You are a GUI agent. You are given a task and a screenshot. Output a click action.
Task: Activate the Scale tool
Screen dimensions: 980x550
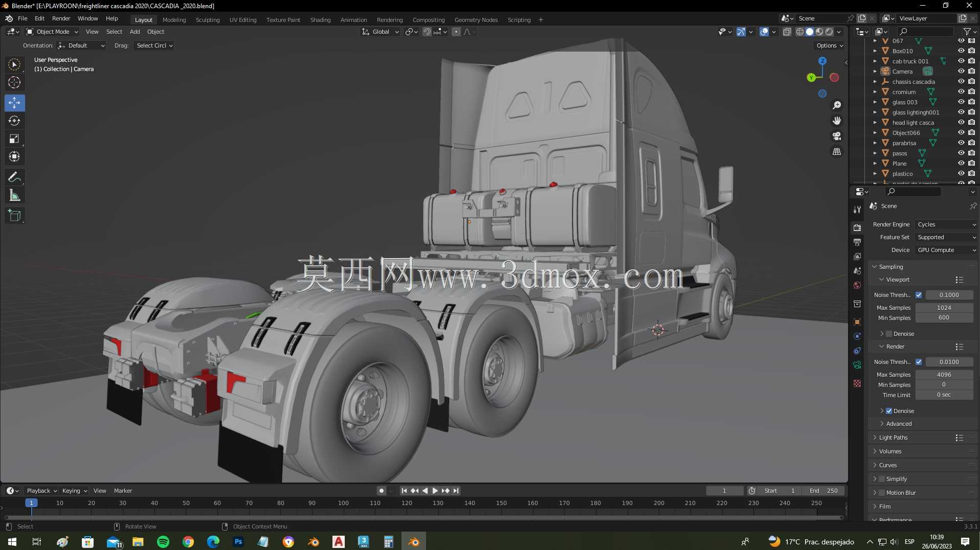click(x=14, y=139)
